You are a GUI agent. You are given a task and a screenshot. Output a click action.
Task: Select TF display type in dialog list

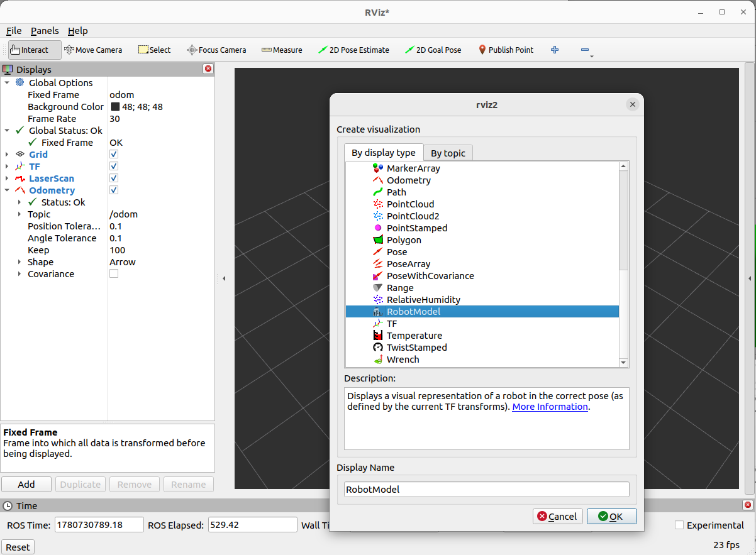point(392,324)
